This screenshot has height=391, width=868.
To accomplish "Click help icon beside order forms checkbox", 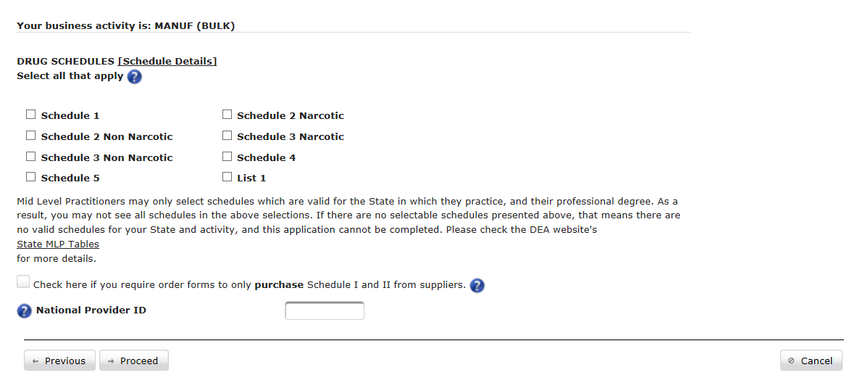I will click(x=477, y=285).
